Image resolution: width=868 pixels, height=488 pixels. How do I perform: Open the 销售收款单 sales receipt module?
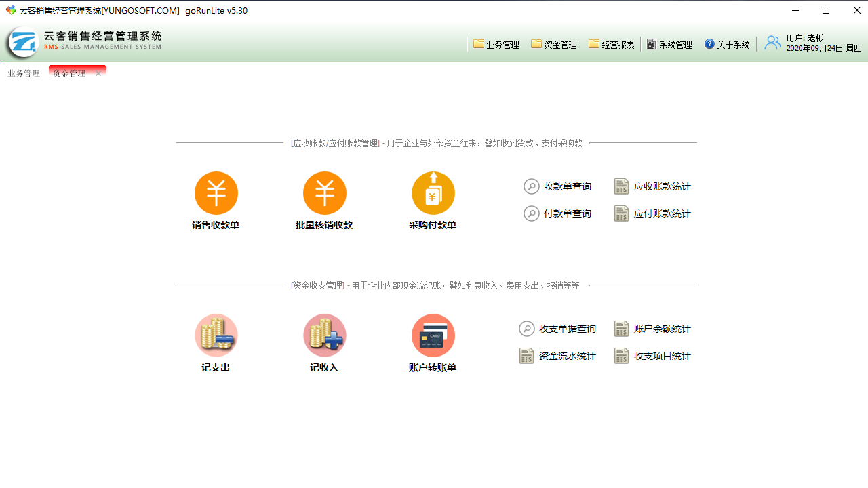tap(216, 200)
